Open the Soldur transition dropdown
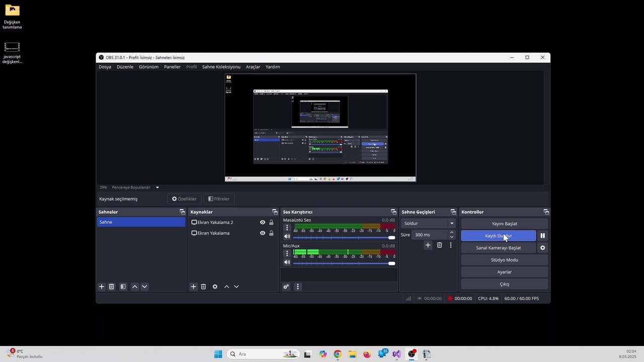This screenshot has width=644, height=362. pos(428,223)
